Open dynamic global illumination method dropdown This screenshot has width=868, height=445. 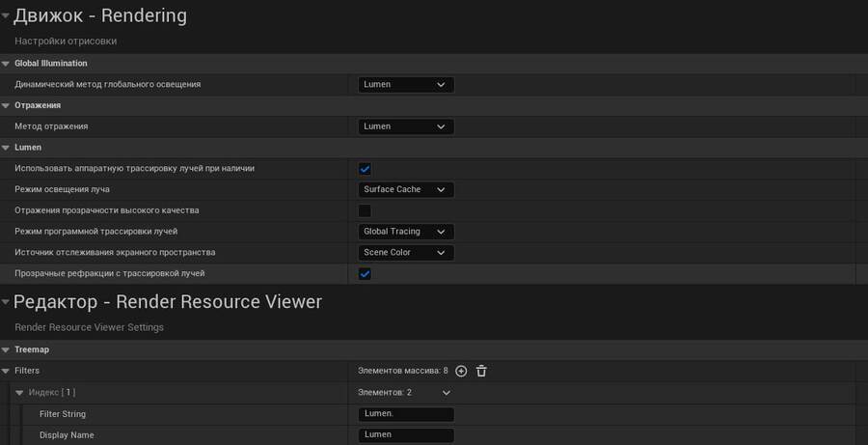pos(405,85)
